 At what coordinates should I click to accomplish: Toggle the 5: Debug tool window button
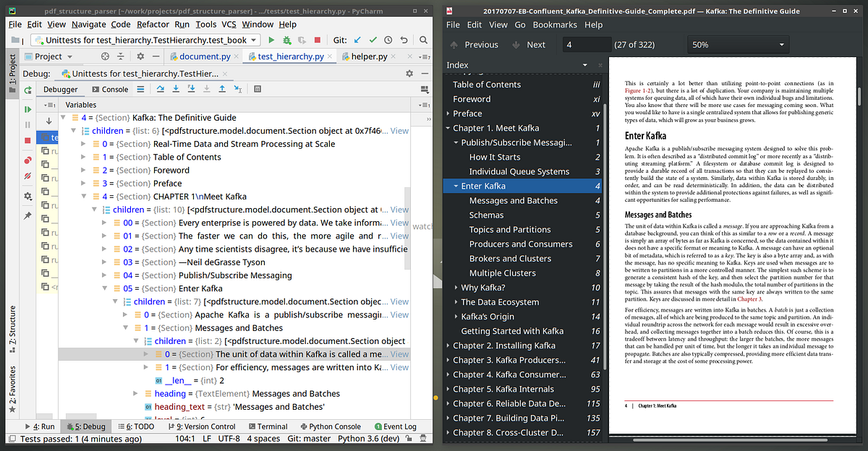(86, 426)
